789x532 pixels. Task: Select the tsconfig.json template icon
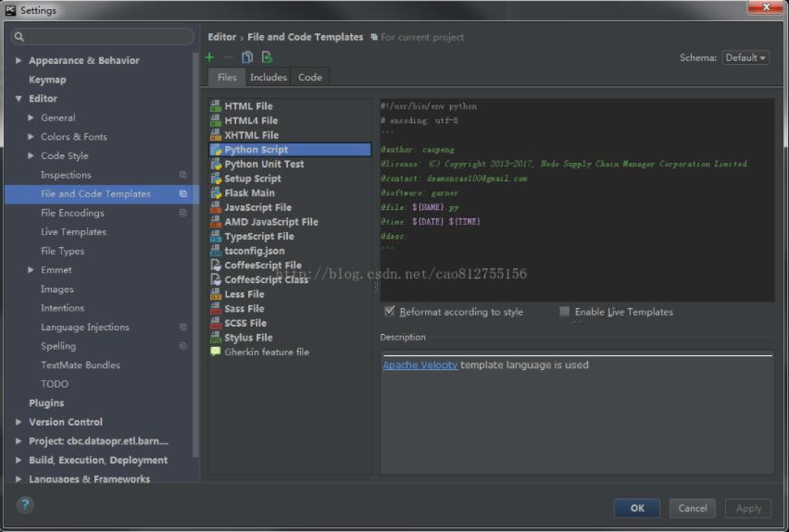pyautogui.click(x=216, y=251)
